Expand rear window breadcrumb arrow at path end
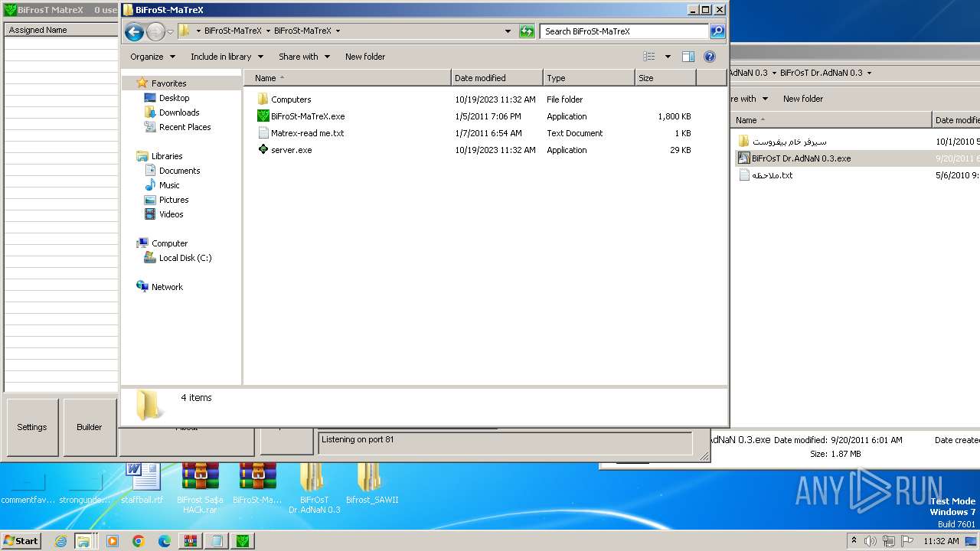980x551 pixels. tap(869, 73)
